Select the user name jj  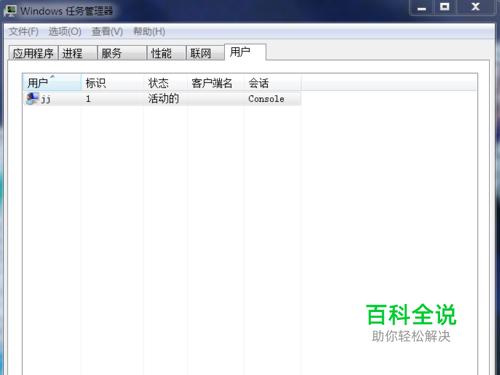click(x=46, y=99)
